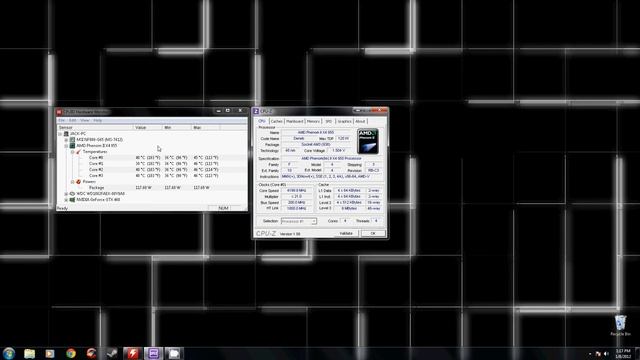Click the AMD Phenom II logo image
This screenshot has width=640, height=360.
368,141
